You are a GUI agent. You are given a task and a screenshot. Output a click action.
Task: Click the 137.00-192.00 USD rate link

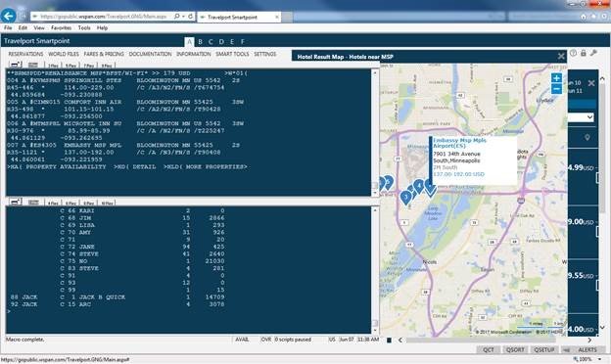coord(458,174)
